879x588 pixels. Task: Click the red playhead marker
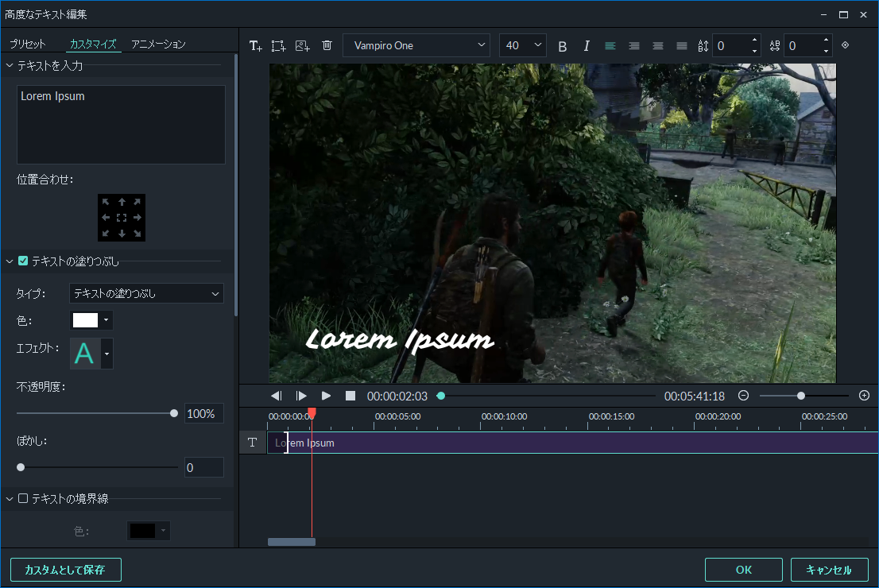click(312, 414)
